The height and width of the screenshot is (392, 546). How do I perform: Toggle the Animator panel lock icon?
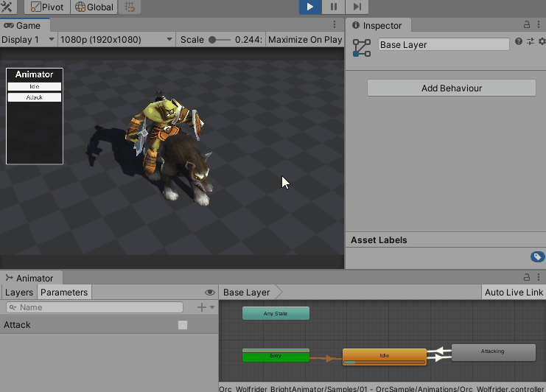click(x=527, y=277)
